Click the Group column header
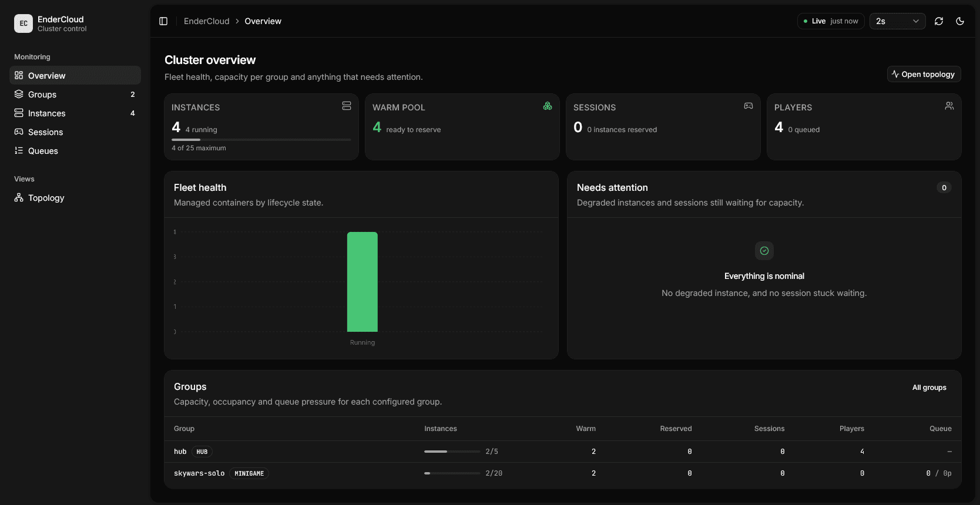 pyautogui.click(x=184, y=429)
